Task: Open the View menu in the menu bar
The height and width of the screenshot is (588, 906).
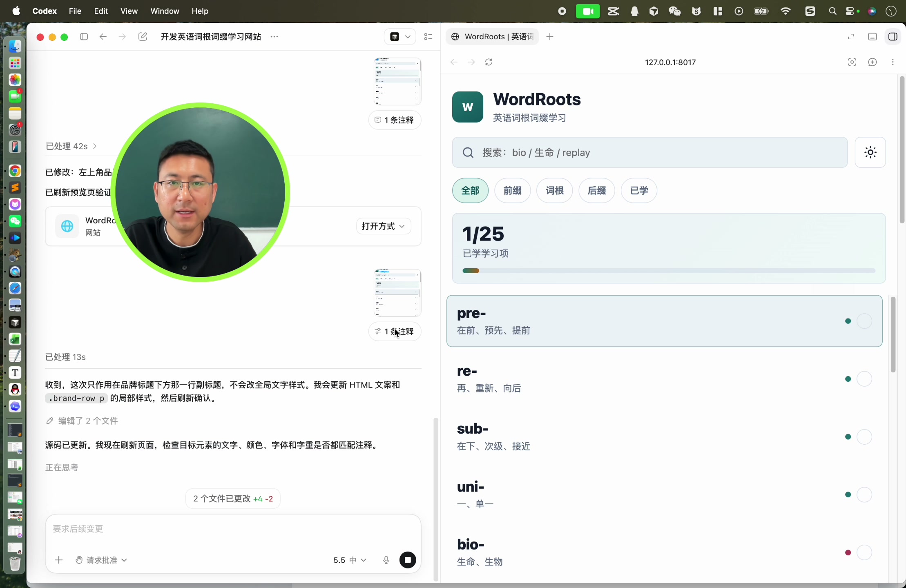Action: pos(129,11)
